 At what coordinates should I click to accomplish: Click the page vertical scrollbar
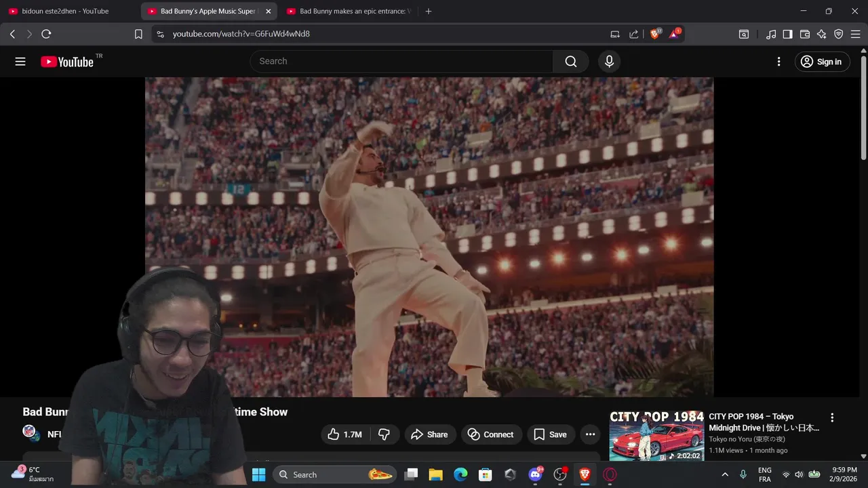coord(863,108)
